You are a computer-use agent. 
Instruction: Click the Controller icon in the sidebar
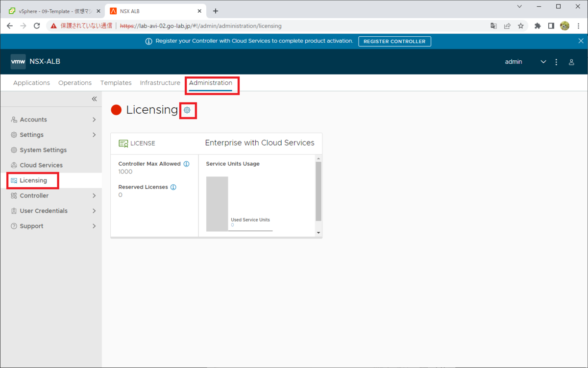click(x=14, y=196)
